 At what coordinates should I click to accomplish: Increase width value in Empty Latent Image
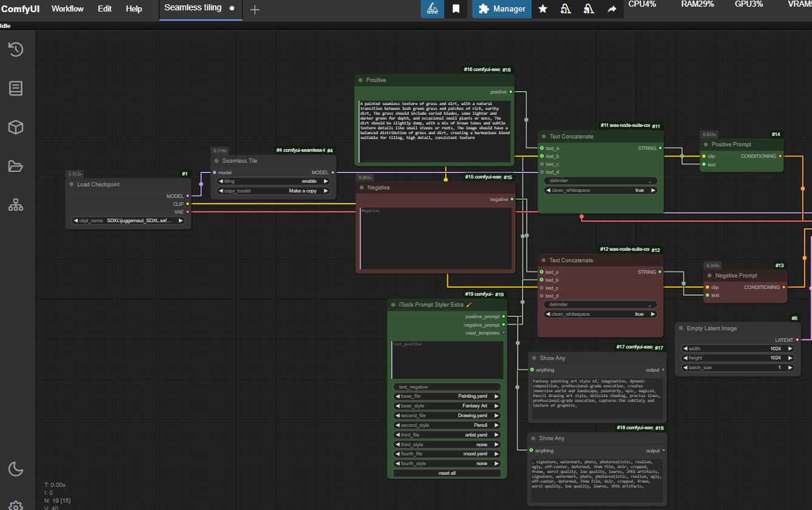790,348
